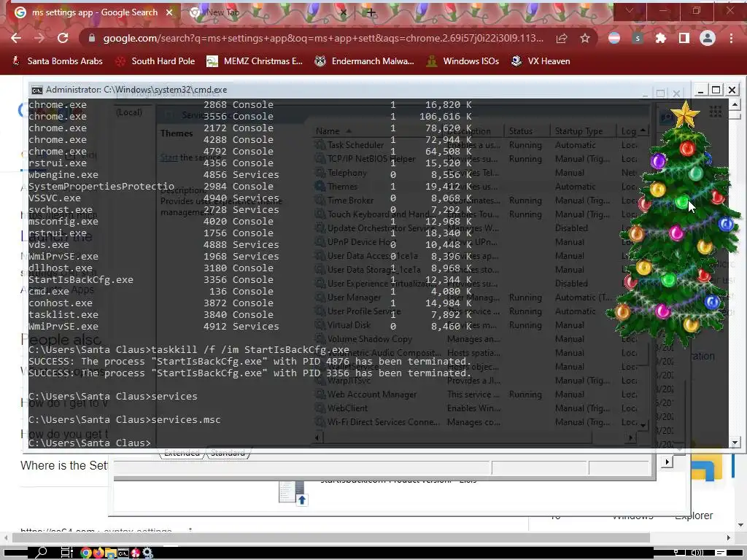
Task: Open Firefox from the taskbar
Action: [98, 553]
